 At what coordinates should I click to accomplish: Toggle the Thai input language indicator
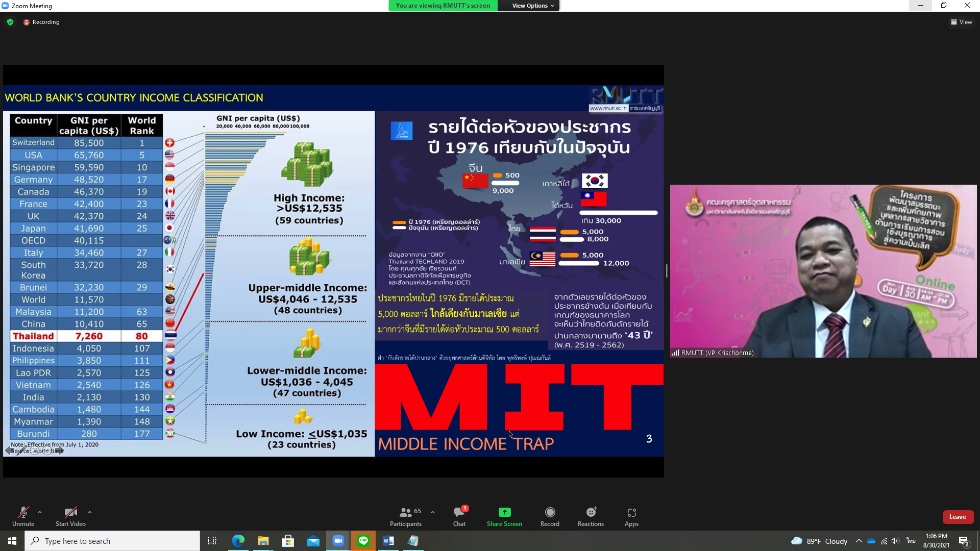[911, 541]
